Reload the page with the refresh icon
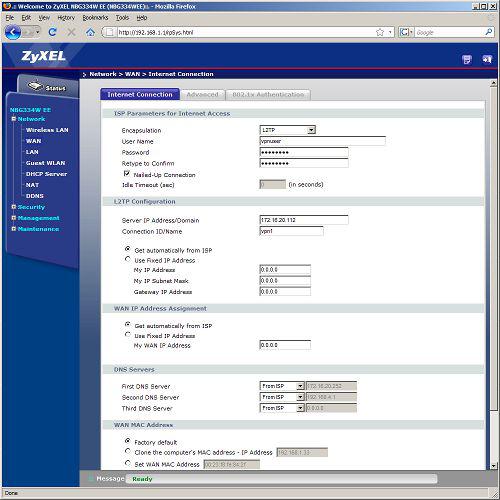Screen dimensions: 500x500 click(52, 32)
